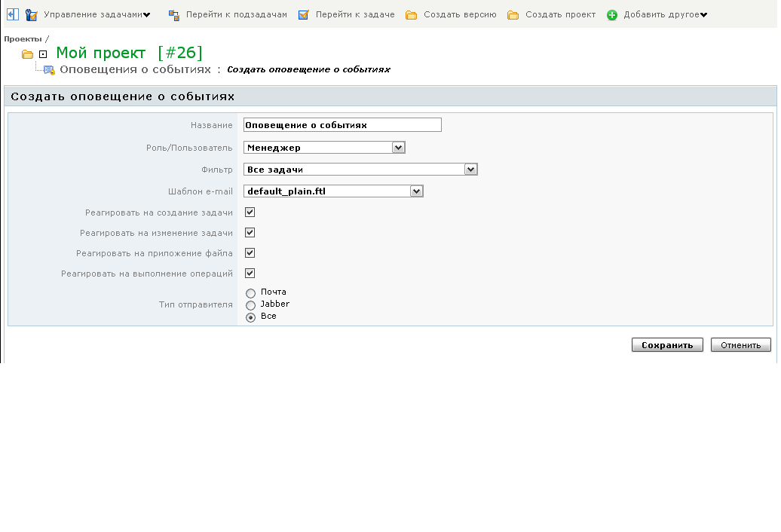Click the Перейти к задаче checkbox icon

304,15
